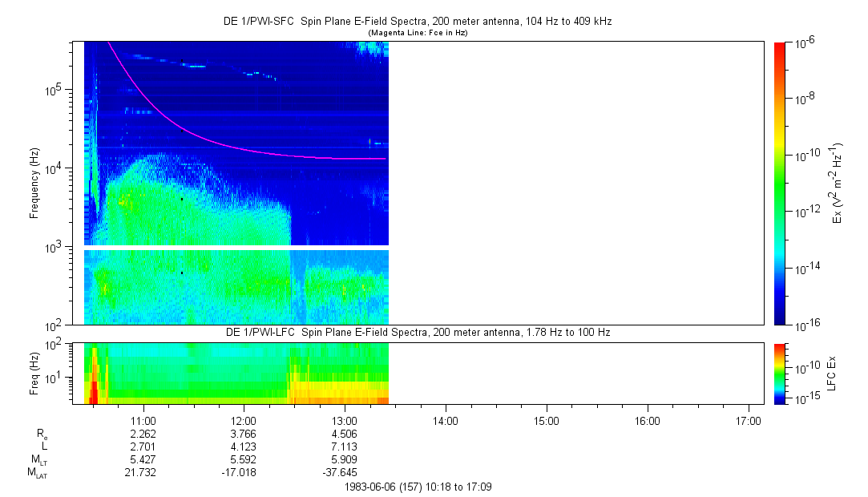
Task: Click the date range label 1983-06-06 (157)
Action: pyautogui.click(x=422, y=486)
